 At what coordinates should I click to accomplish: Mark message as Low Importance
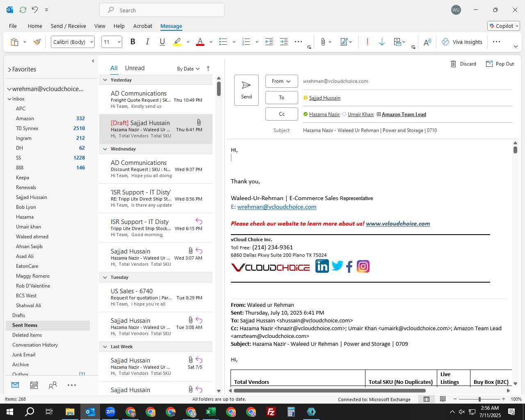pyautogui.click(x=382, y=42)
